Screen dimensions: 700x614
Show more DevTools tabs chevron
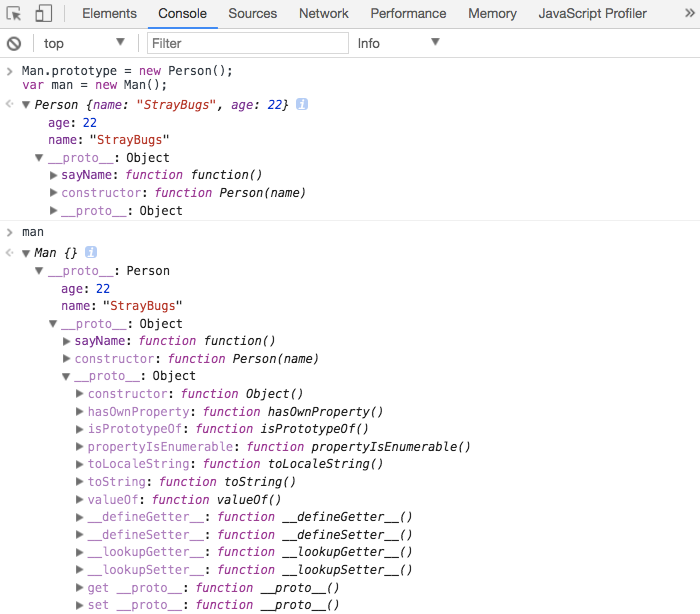(690, 13)
